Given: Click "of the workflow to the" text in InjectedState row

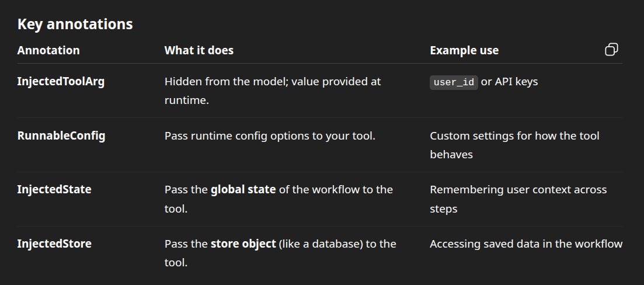Looking at the screenshot, I should (335, 190).
